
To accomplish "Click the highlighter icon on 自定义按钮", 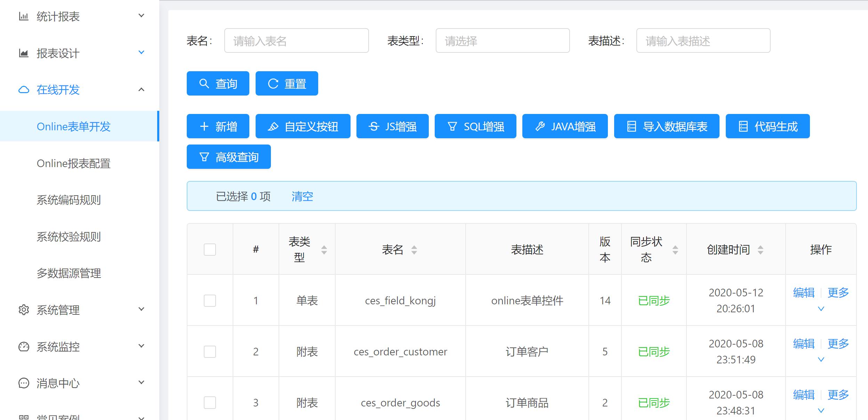I will pyautogui.click(x=273, y=126).
